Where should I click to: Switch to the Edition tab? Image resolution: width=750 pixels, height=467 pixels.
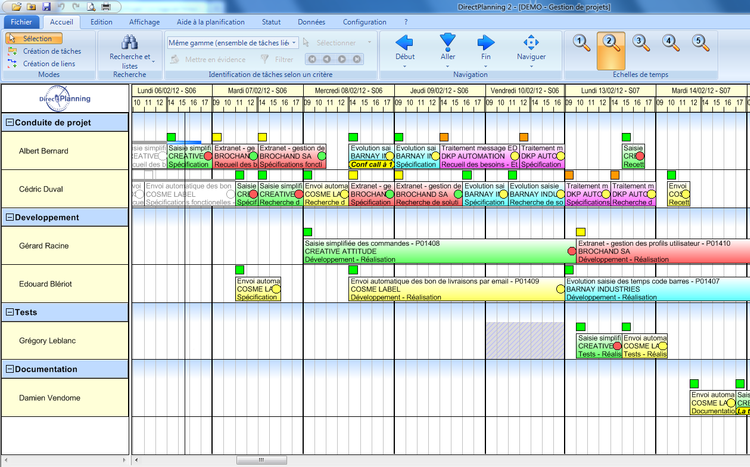pyautogui.click(x=101, y=22)
